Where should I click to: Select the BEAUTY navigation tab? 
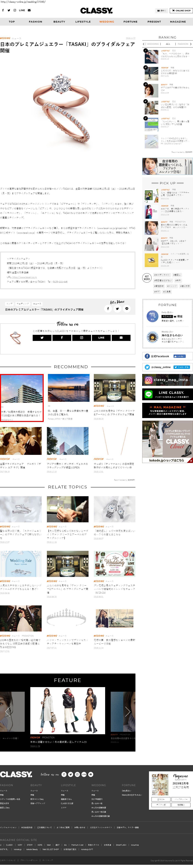click(59, 22)
